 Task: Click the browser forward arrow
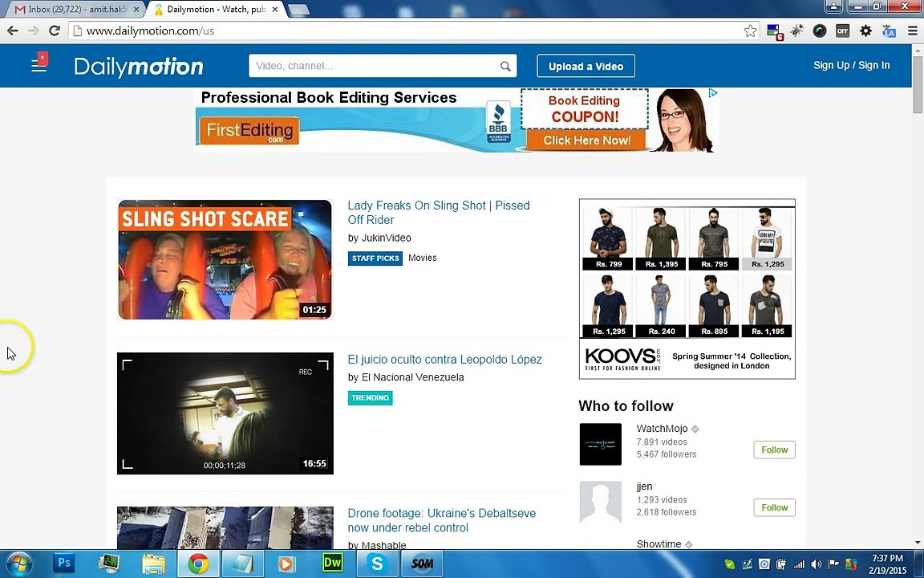pyautogui.click(x=34, y=31)
